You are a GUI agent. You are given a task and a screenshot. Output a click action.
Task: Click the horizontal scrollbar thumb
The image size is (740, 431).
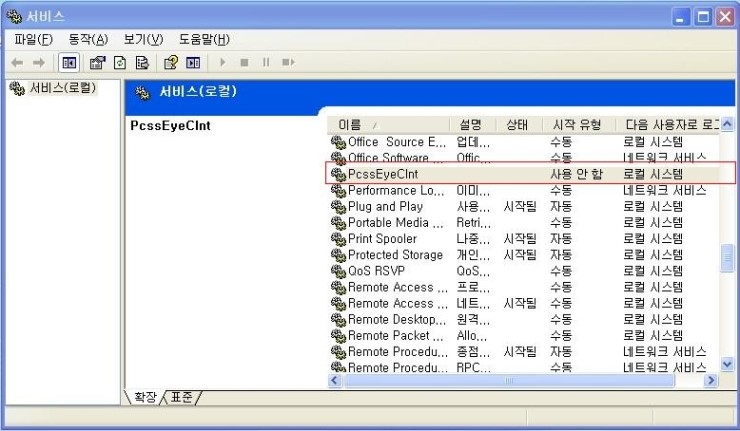tap(509, 380)
